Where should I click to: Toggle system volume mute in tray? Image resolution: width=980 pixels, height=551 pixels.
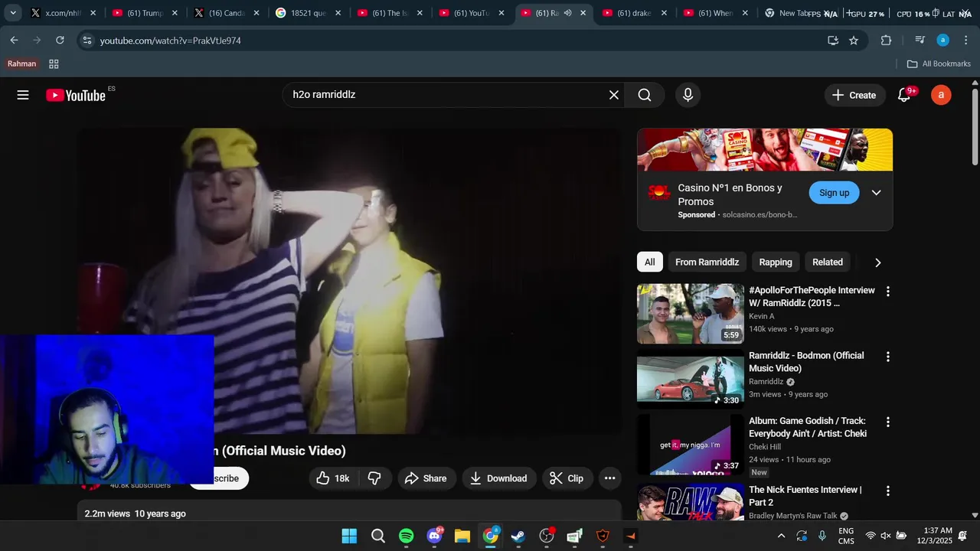[x=886, y=536]
